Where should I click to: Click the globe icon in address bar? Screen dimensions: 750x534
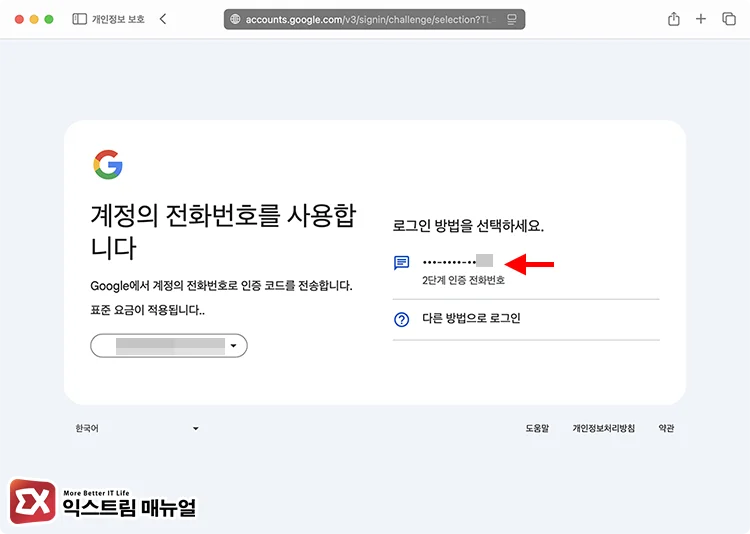point(235,19)
